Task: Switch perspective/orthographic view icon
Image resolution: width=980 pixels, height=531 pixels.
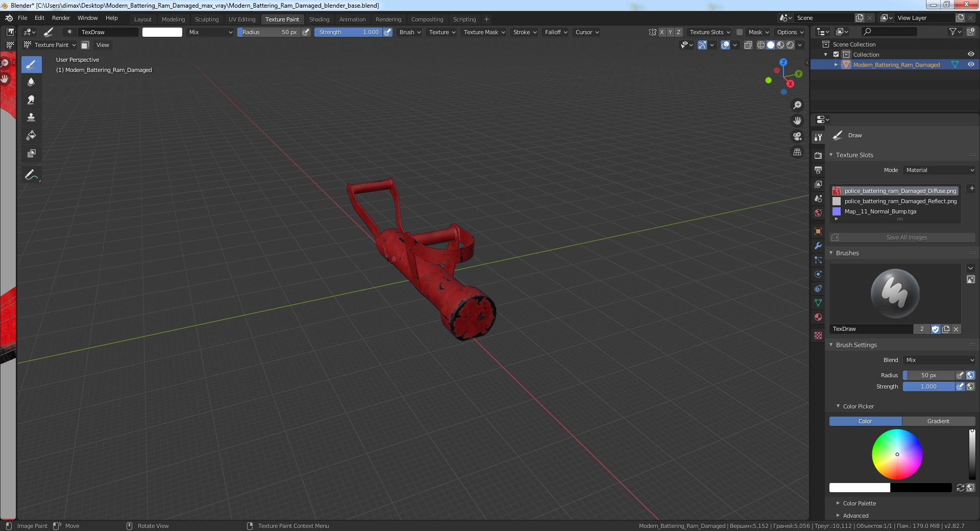Action: 797,152
